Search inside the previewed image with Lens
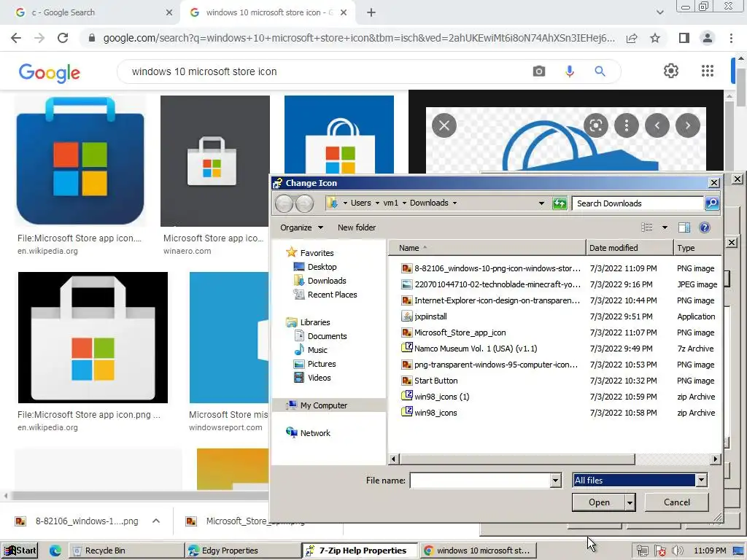This screenshot has height=560, width=747. 596,125
